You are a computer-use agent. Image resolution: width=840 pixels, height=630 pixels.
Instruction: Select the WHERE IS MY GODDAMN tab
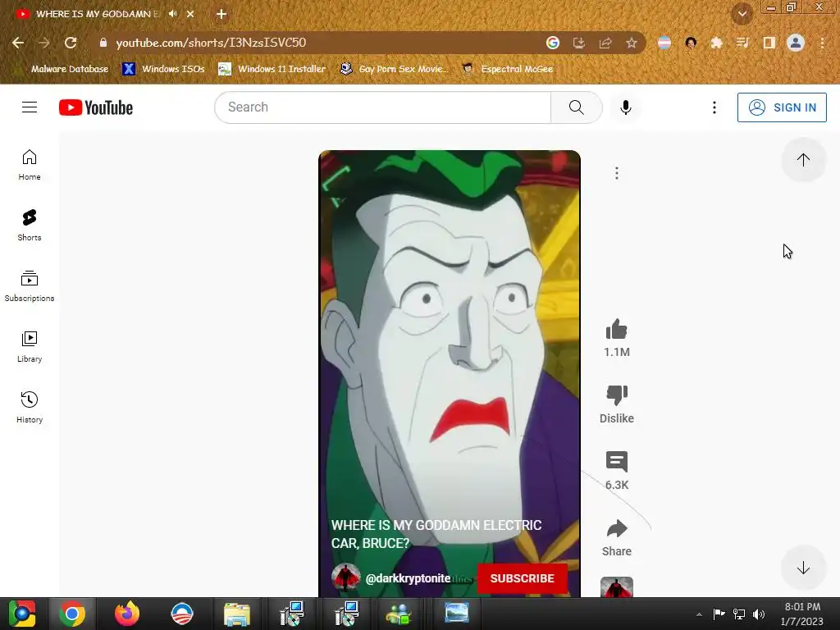pos(98,14)
